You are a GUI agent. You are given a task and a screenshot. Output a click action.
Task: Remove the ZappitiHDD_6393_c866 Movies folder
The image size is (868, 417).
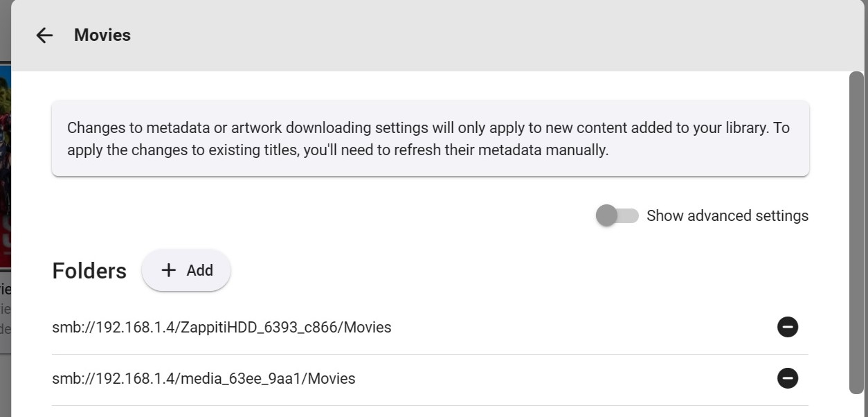[x=787, y=327]
